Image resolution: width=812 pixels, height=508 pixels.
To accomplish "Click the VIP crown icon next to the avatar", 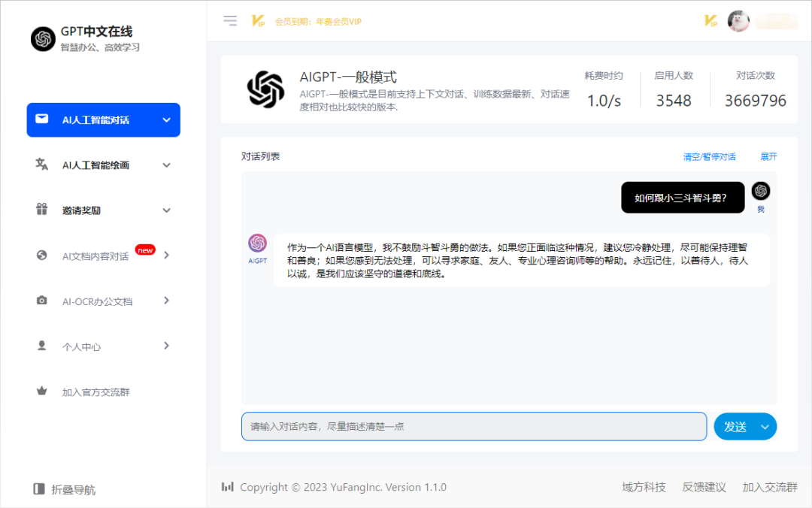I will (710, 20).
